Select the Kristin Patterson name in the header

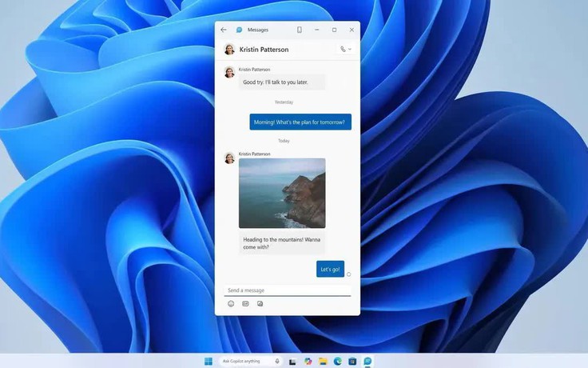[264, 50]
